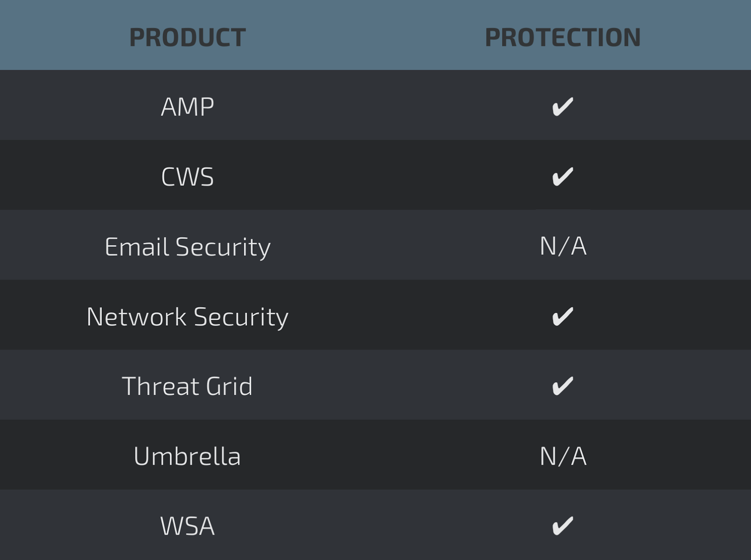Click the AMP protection checkmark
Screen dimensions: 751x560
[562, 106]
